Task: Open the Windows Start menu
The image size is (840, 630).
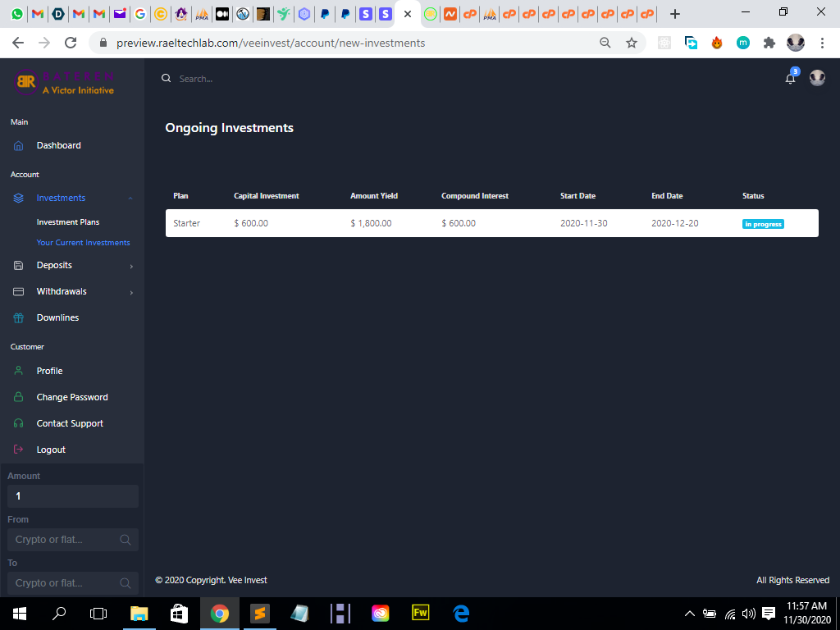Action: pos(20,614)
